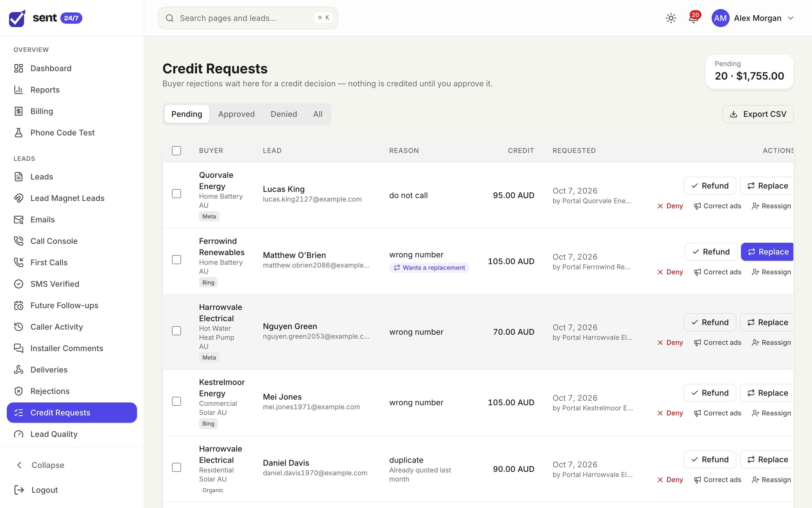812x508 pixels.
Task: Toggle the light/dark theme sun icon
Action: click(x=671, y=18)
